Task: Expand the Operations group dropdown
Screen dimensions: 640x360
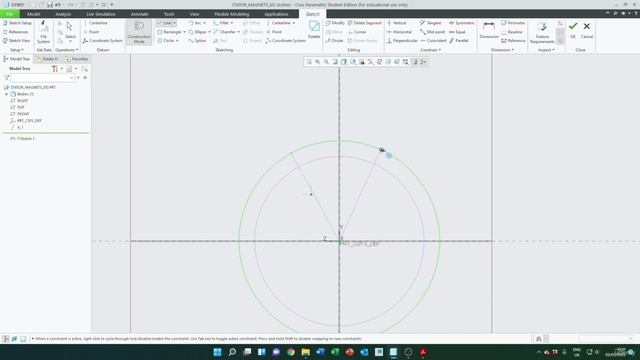Action: 67,50
